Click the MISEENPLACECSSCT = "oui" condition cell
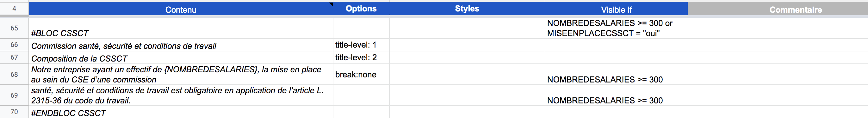 pos(616,28)
